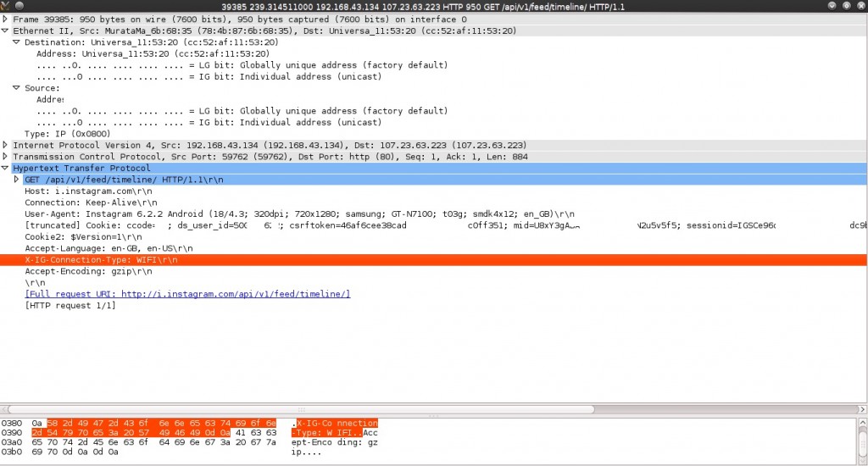868x466 pixels.
Task: Collapse the Destination Universa subtree
Action: coord(17,42)
